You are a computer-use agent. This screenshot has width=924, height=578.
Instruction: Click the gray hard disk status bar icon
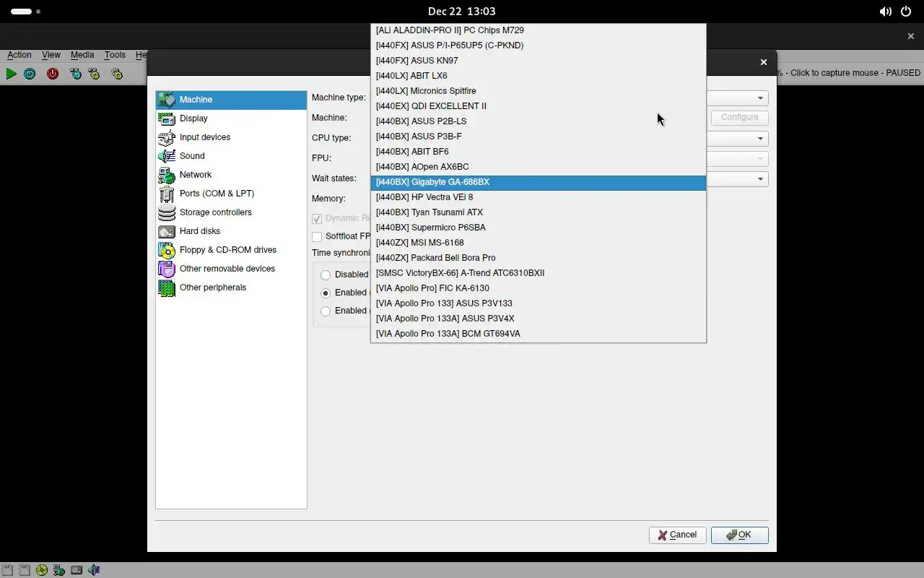click(x=77, y=570)
